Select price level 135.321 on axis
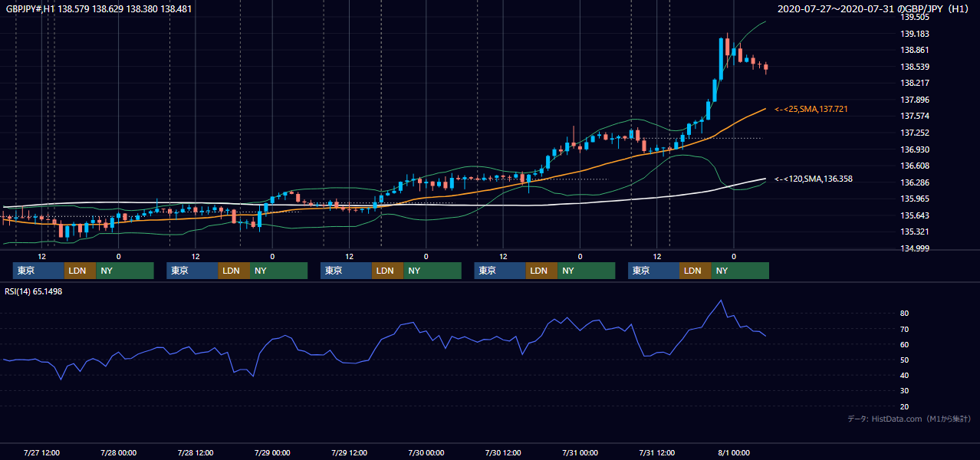 point(915,232)
